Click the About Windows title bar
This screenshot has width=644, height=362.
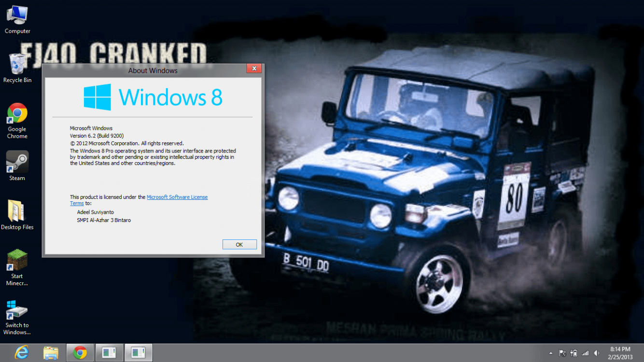pyautogui.click(x=153, y=70)
